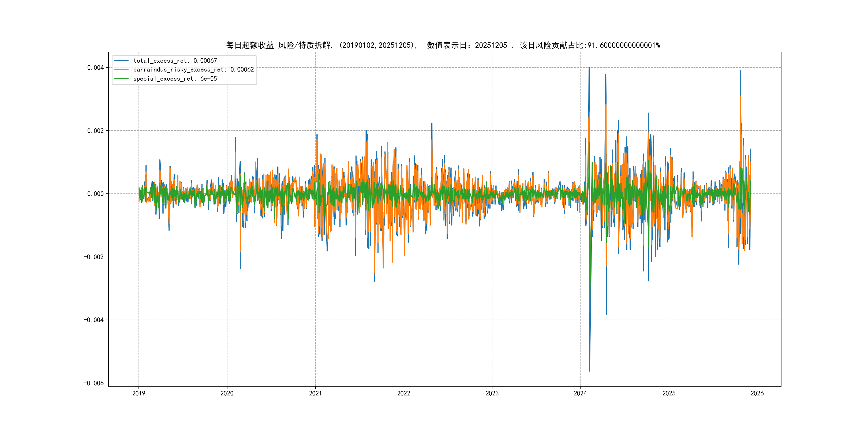Click the 2021 x-axis tick label

(315, 393)
